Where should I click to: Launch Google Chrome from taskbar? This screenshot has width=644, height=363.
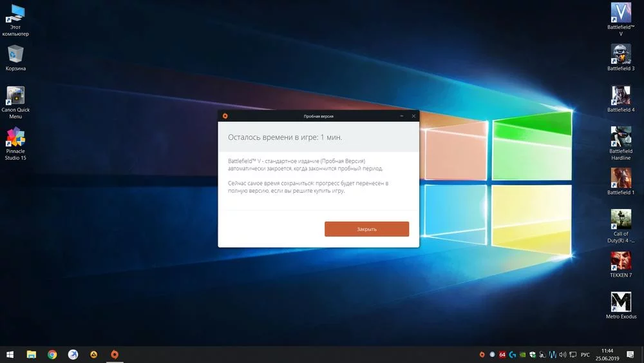[x=52, y=355]
